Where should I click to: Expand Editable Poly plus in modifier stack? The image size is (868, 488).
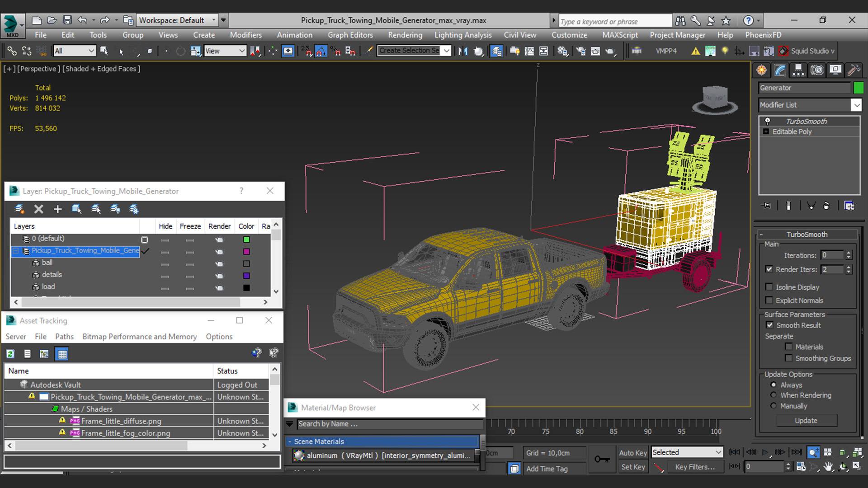click(766, 131)
